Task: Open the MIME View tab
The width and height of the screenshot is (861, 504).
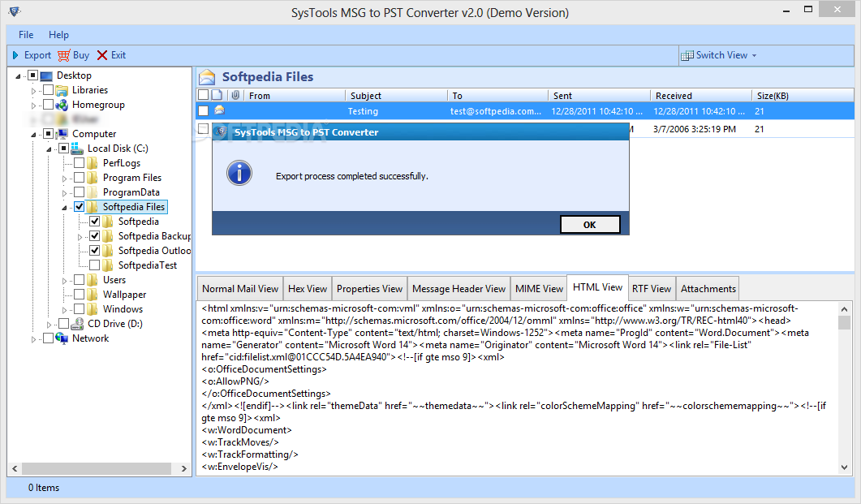Action: pyautogui.click(x=539, y=289)
